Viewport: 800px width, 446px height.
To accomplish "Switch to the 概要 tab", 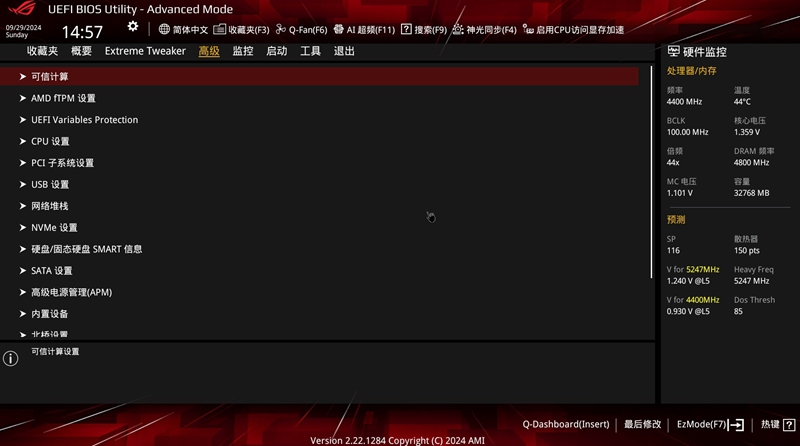I will point(81,51).
